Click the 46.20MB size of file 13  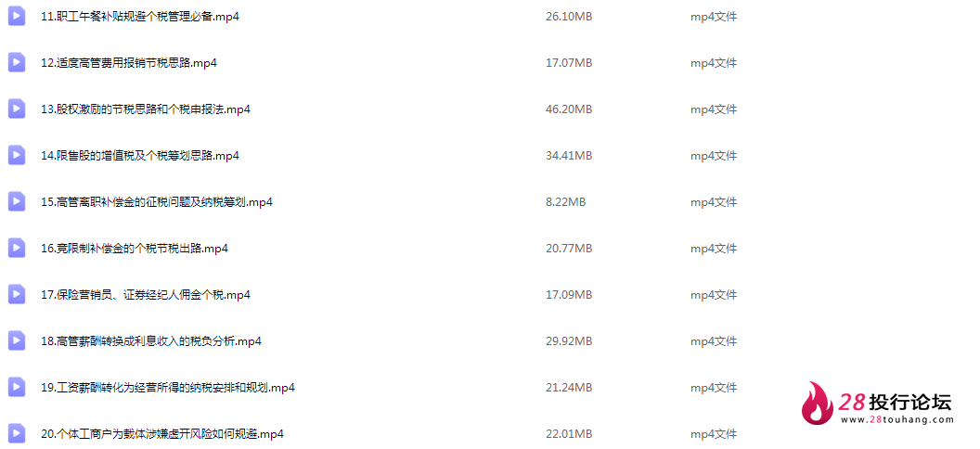pos(569,109)
